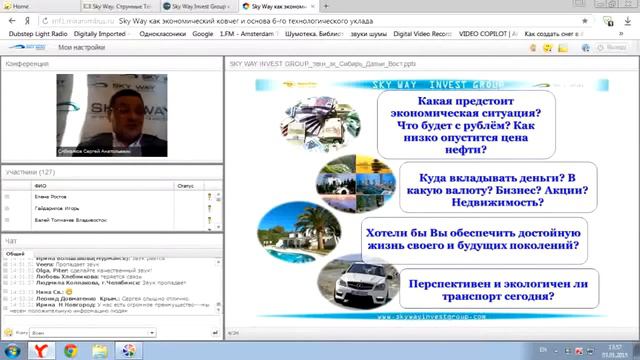640x360 pixels.
Task: Click the Yandex 'Я' home button
Action: click(27, 21)
